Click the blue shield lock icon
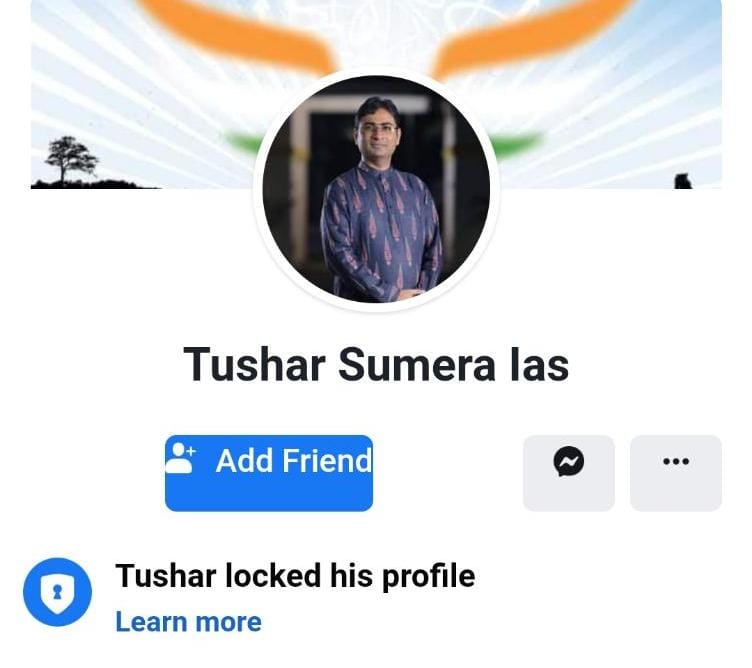The height and width of the screenshot is (668, 752). (58, 592)
